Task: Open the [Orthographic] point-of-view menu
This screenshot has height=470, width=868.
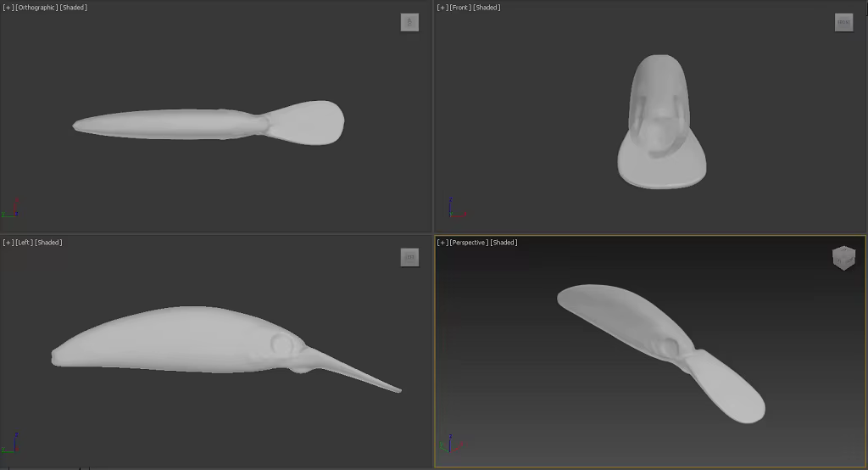Action: [36, 8]
